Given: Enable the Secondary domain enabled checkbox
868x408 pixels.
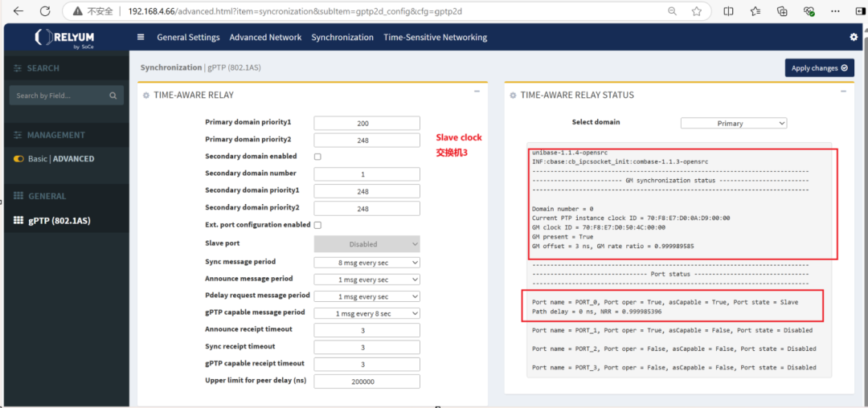Looking at the screenshot, I should [x=317, y=157].
